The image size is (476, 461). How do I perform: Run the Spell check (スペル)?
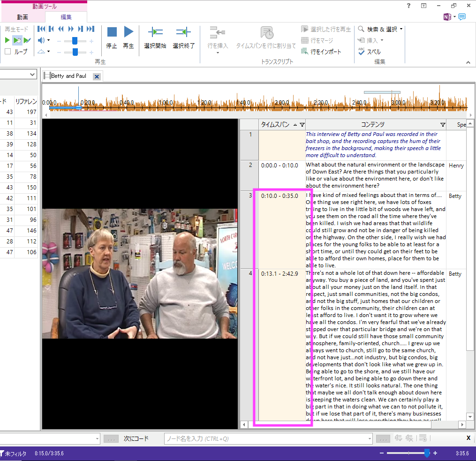[362, 52]
